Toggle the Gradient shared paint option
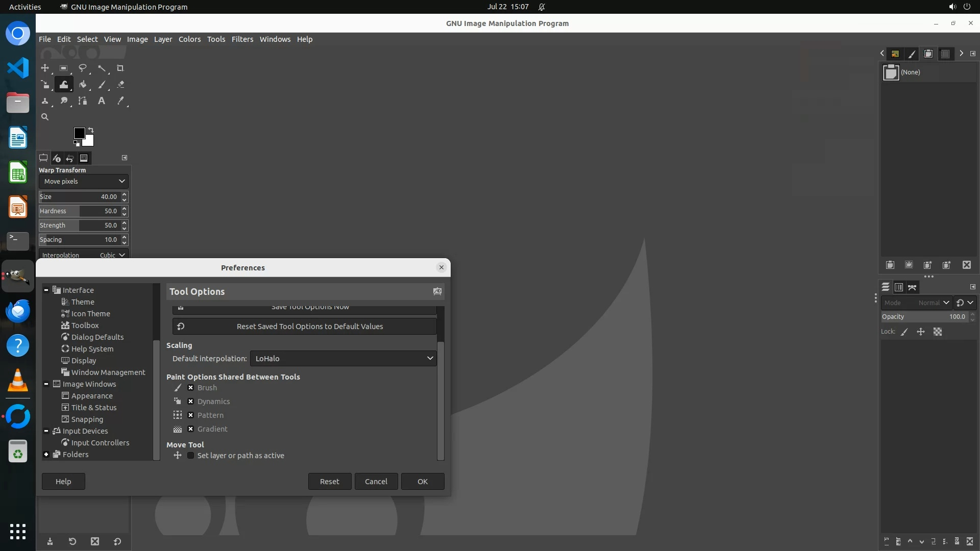The image size is (980, 551). click(190, 429)
